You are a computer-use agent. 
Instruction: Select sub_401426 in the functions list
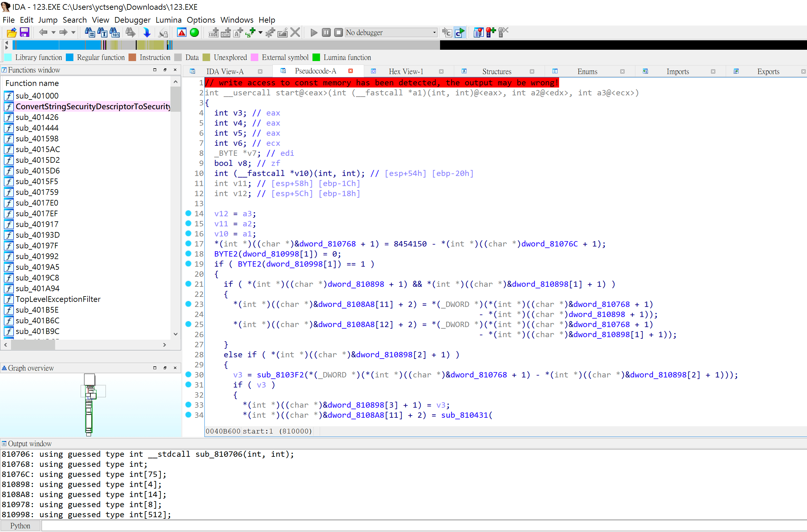click(x=37, y=117)
